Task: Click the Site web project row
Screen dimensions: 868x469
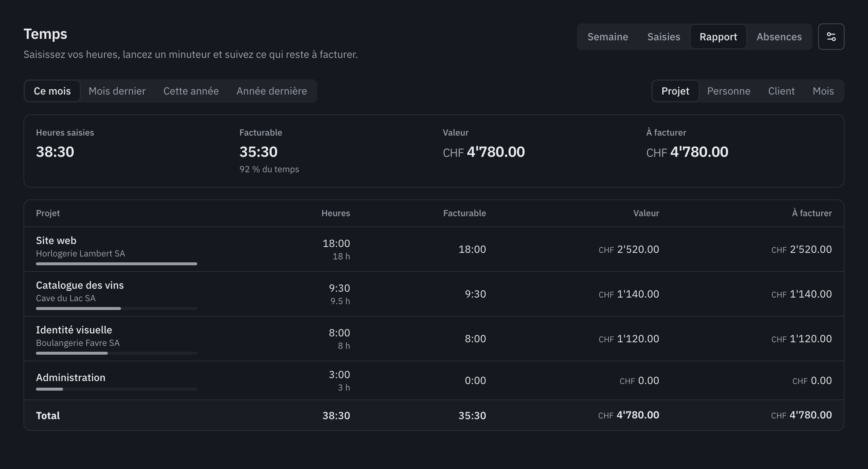Action: coord(434,249)
